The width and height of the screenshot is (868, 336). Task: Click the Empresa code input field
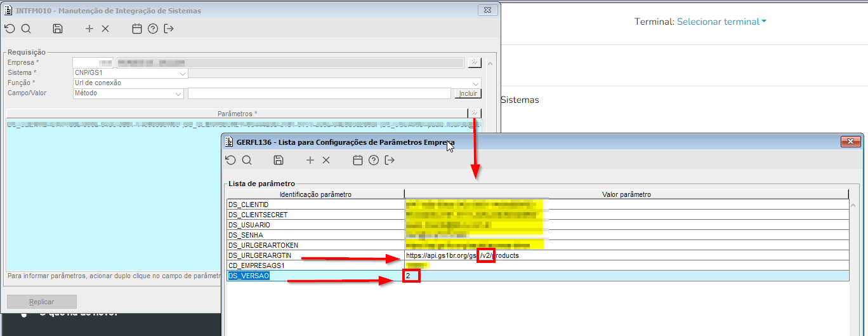pos(92,62)
